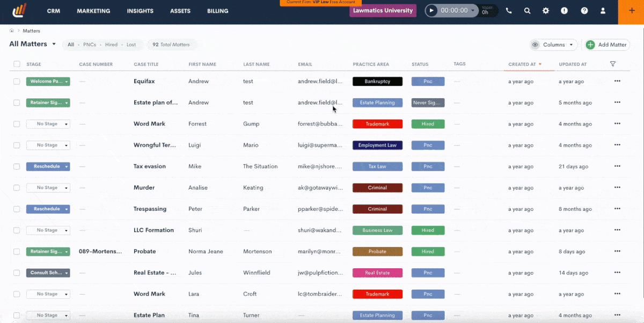This screenshot has height=323, width=644.
Task: Open the table filter funnel icon
Action: (613, 64)
